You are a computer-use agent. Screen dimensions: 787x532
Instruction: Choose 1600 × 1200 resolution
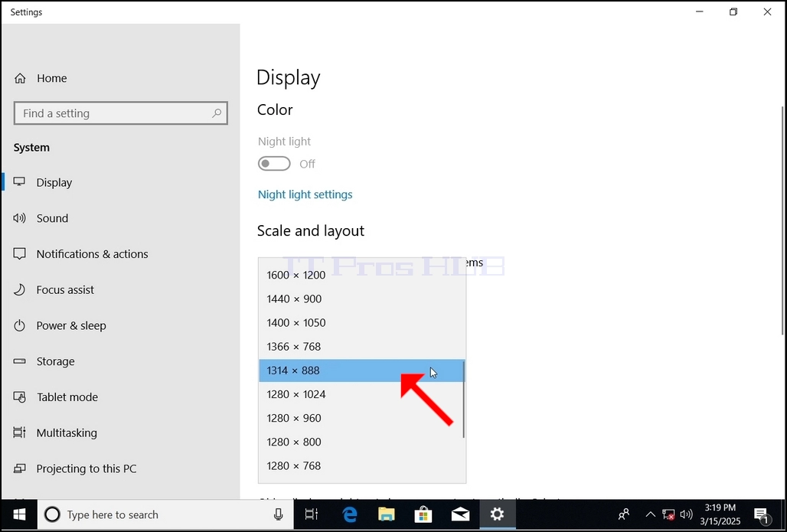click(x=361, y=275)
